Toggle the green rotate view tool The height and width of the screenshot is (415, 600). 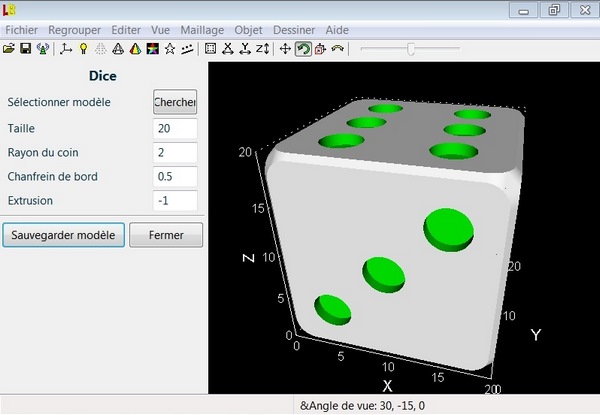tap(302, 48)
